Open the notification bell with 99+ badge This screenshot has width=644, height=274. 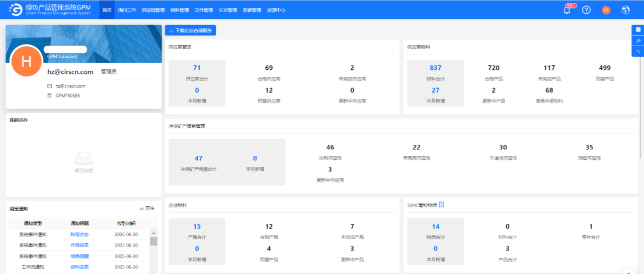567,10
